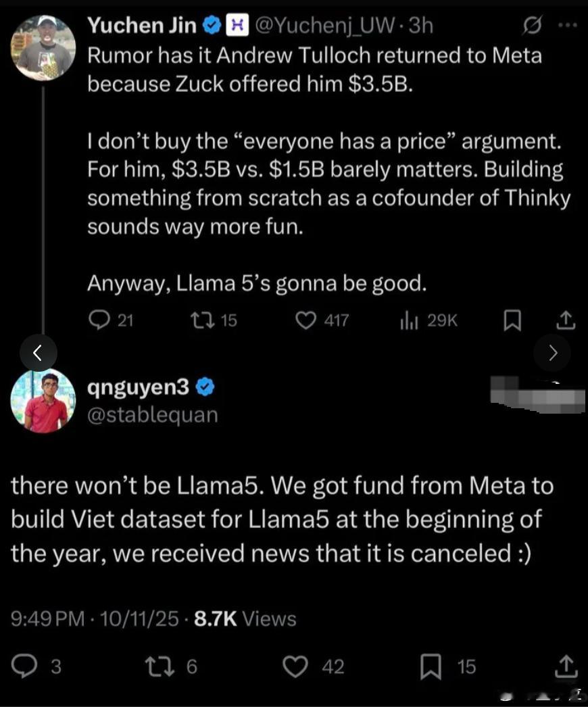Share qnguyen3's reply tweet

click(x=566, y=666)
